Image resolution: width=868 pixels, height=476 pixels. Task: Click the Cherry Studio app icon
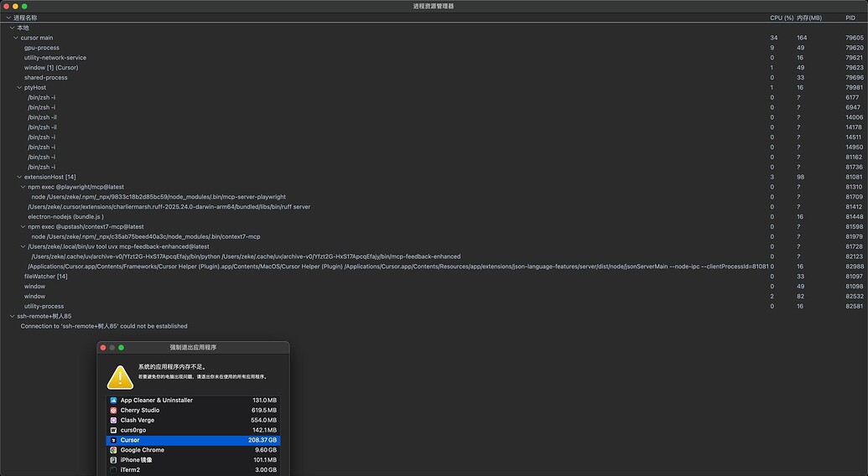[x=113, y=410]
